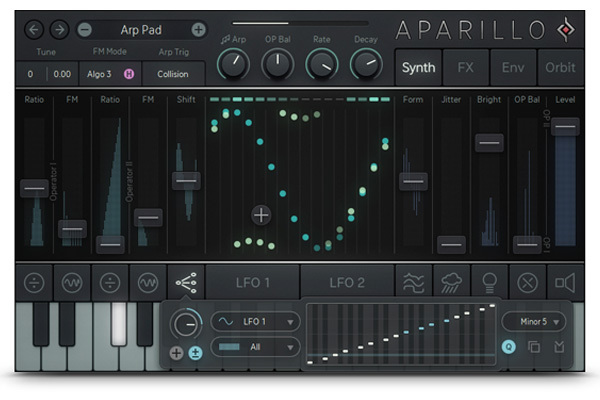Click the plus button beside Arp Pad
The image size is (600, 400).
pos(198,29)
